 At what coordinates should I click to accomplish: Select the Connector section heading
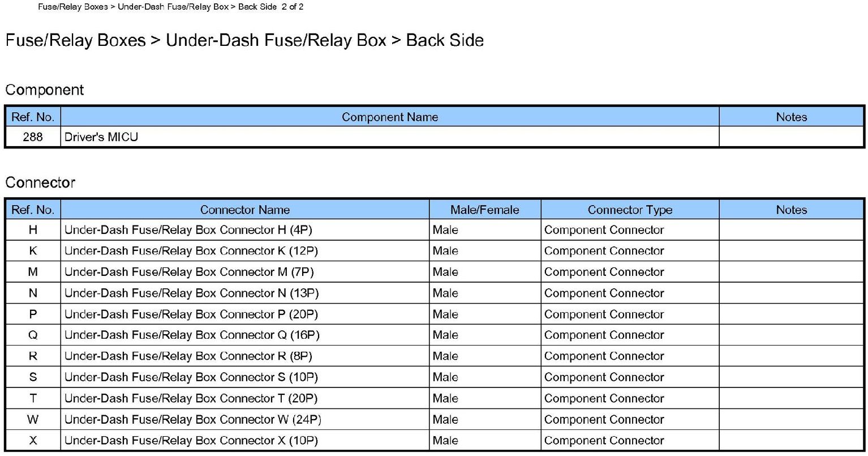coord(40,182)
